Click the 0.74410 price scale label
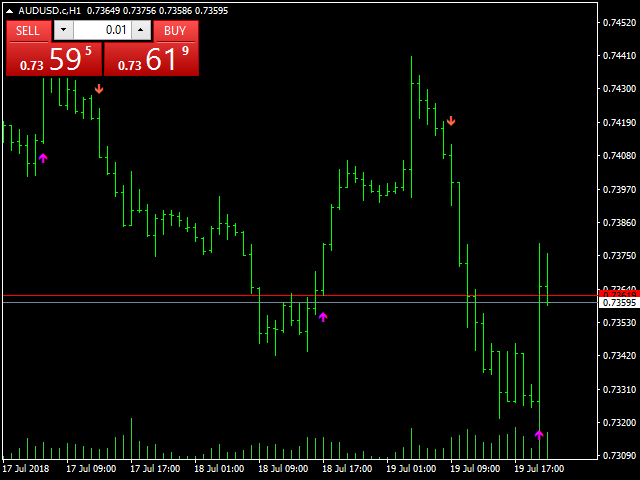 [619, 56]
